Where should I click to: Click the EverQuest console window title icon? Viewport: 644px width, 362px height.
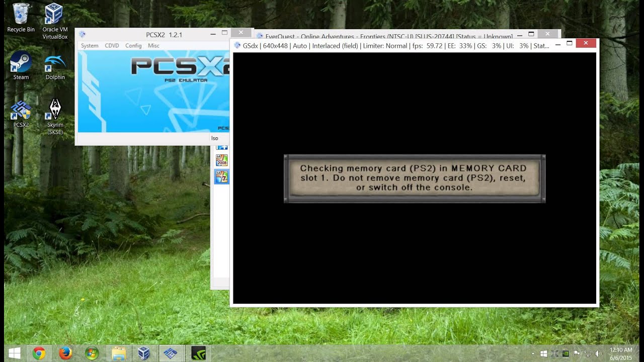tap(260, 36)
